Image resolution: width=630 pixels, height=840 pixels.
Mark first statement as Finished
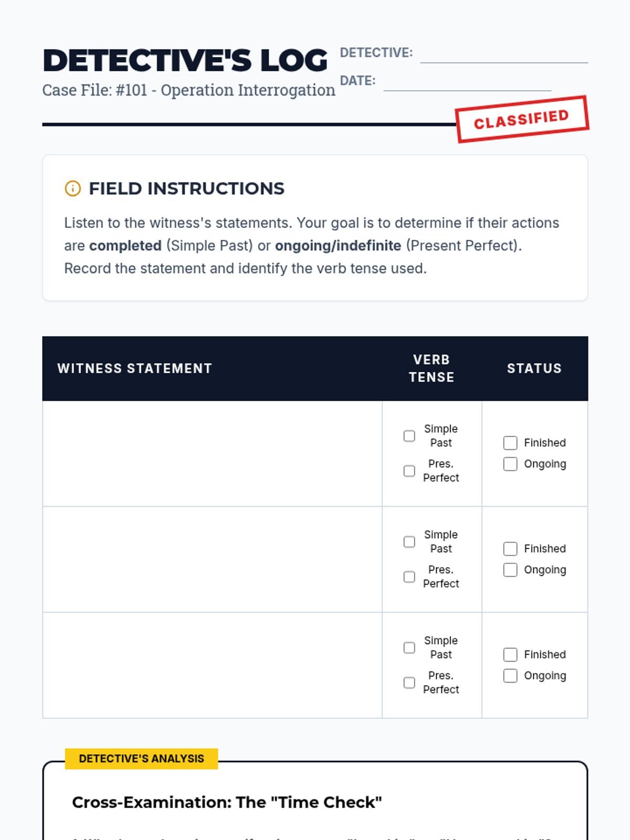510,443
